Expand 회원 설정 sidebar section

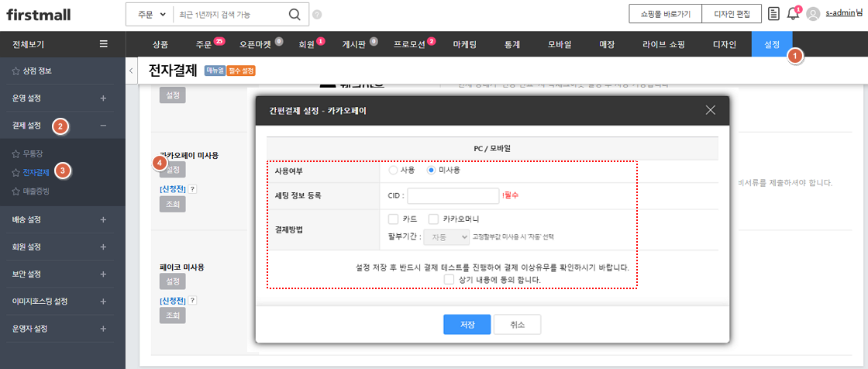(103, 247)
